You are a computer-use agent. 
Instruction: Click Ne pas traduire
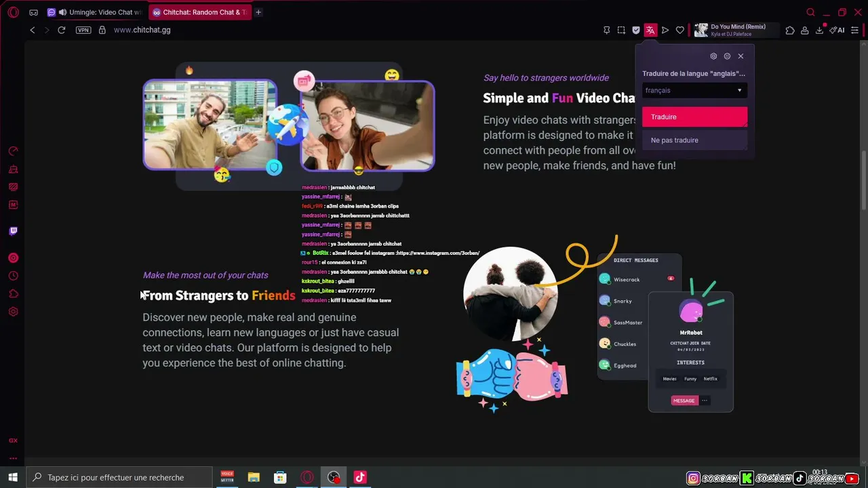coord(694,140)
